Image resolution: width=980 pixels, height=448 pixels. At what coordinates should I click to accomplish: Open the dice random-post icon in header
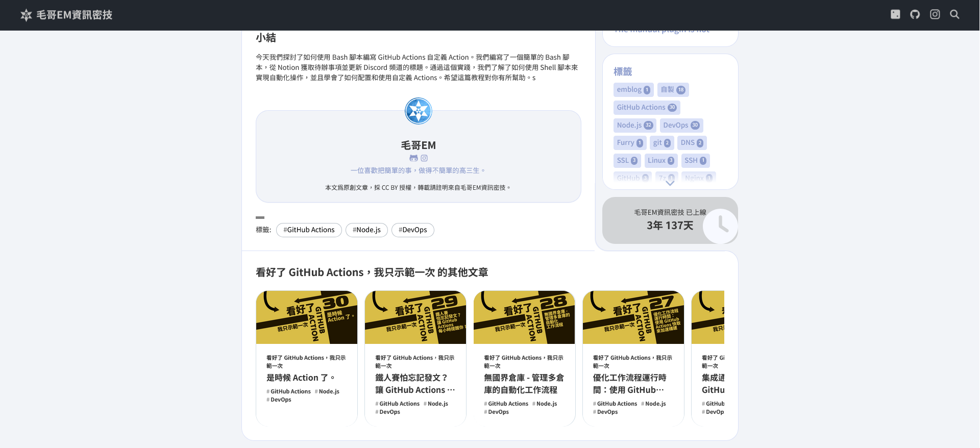895,15
